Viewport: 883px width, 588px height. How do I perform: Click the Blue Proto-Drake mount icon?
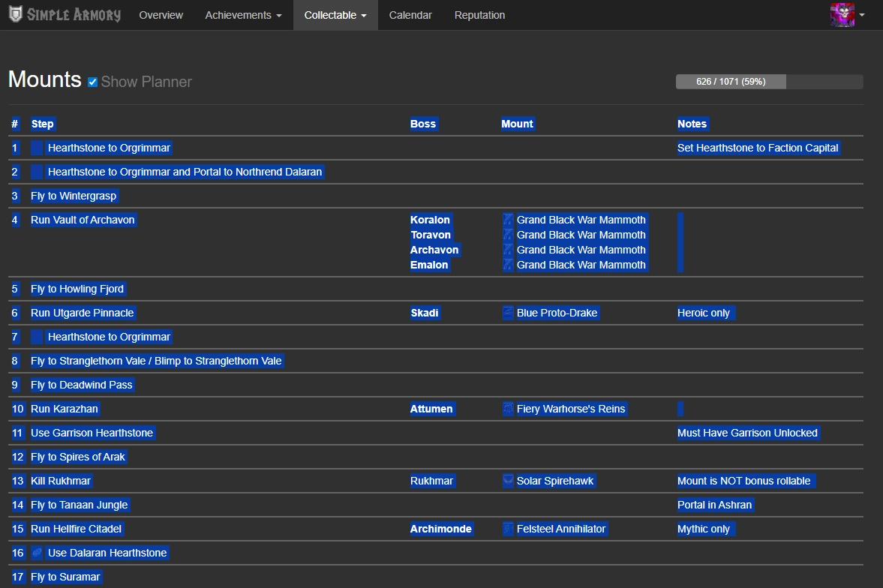click(x=508, y=313)
